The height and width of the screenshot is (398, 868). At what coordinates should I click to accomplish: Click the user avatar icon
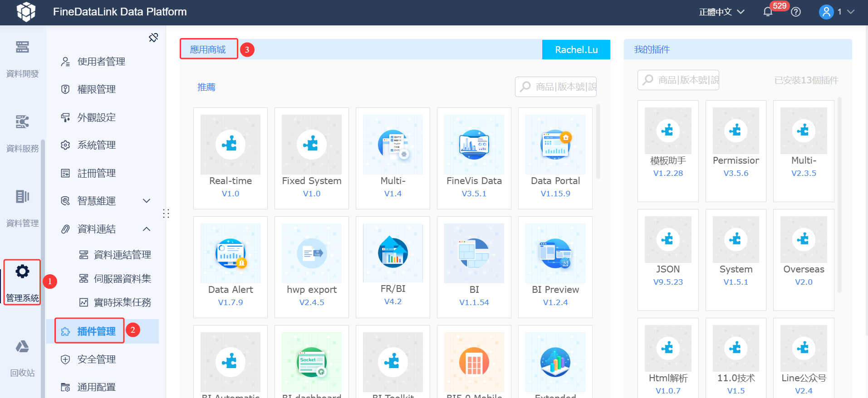826,12
